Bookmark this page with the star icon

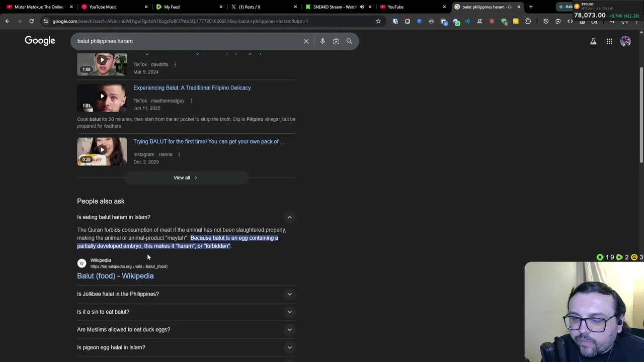point(378,21)
